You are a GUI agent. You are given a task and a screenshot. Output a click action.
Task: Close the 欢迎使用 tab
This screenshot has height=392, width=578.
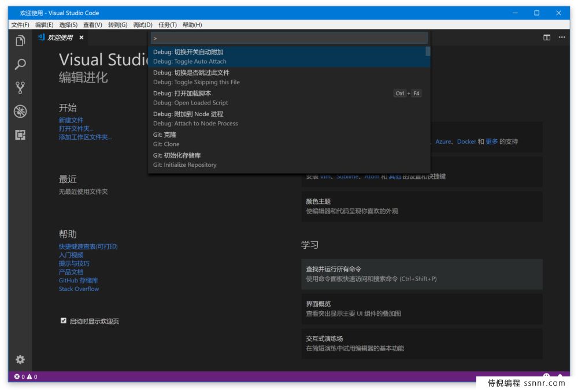(81, 38)
